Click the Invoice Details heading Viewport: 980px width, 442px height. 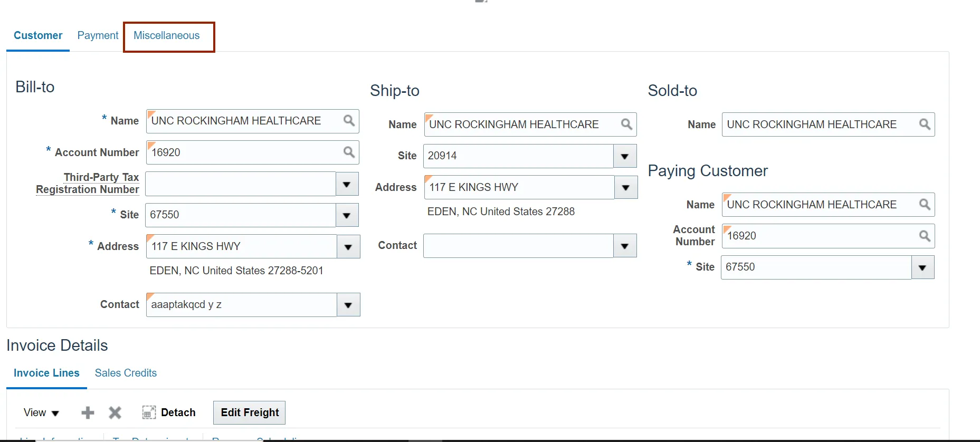click(x=57, y=345)
